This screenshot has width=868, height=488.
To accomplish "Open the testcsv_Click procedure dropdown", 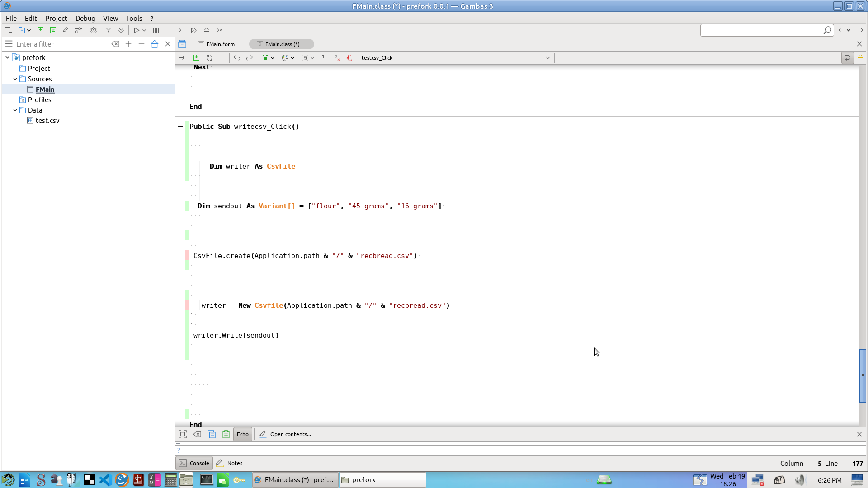I will point(547,58).
